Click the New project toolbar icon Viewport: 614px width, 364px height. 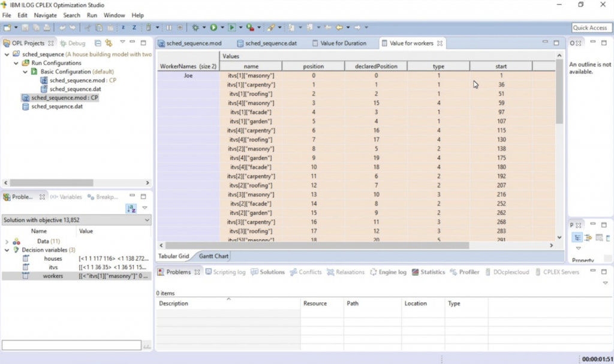point(7,28)
